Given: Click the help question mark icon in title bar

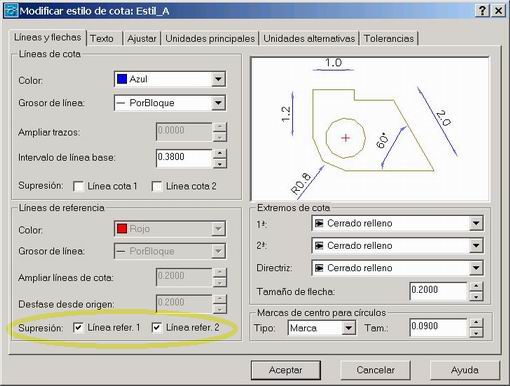Looking at the screenshot, I should click(482, 11).
